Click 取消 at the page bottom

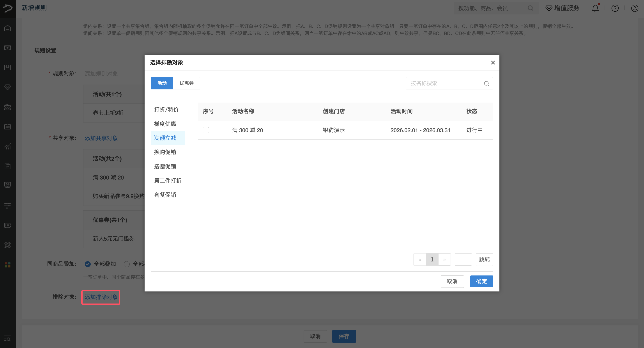click(x=315, y=336)
